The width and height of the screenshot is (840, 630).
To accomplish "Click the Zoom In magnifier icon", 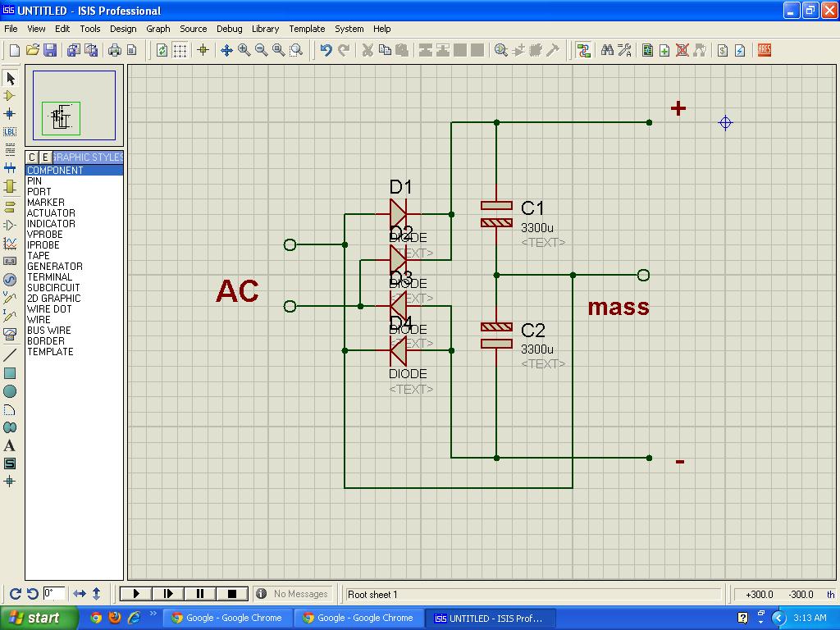I will (244, 50).
